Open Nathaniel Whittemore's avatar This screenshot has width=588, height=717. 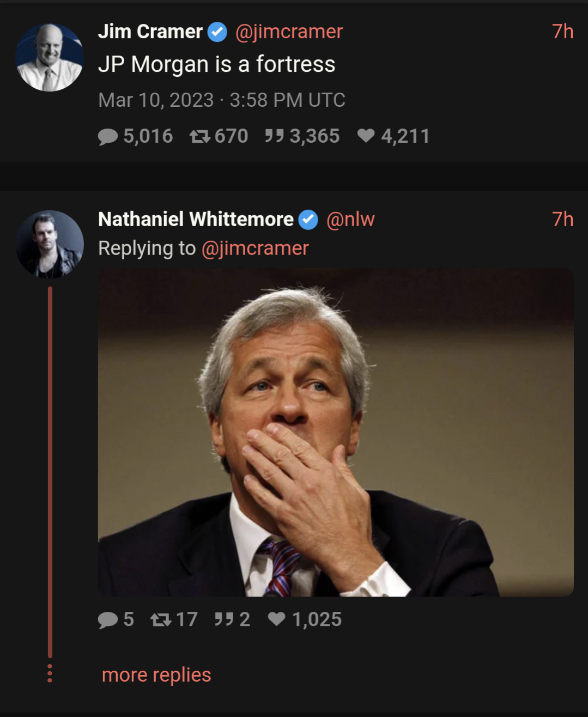click(50, 244)
